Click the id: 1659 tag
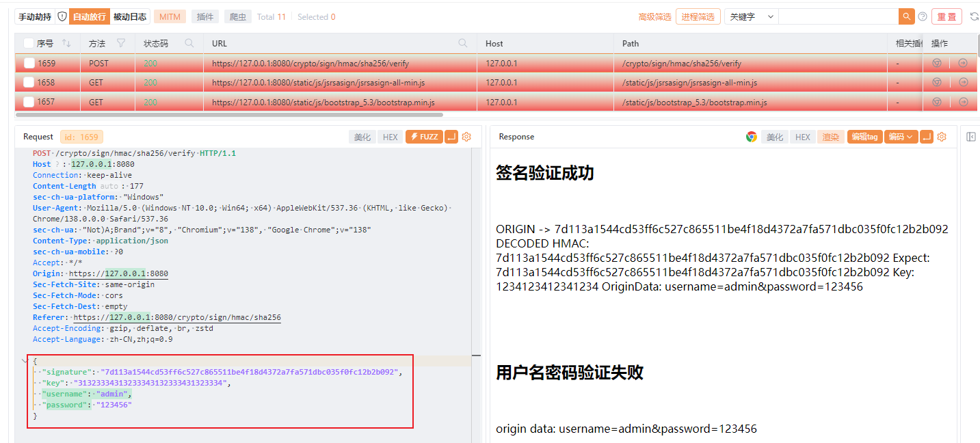 point(81,137)
